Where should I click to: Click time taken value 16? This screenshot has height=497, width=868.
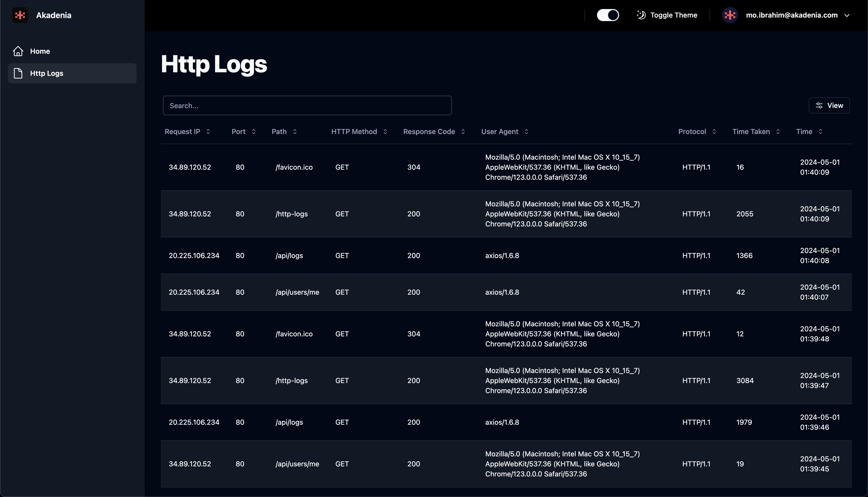point(740,167)
